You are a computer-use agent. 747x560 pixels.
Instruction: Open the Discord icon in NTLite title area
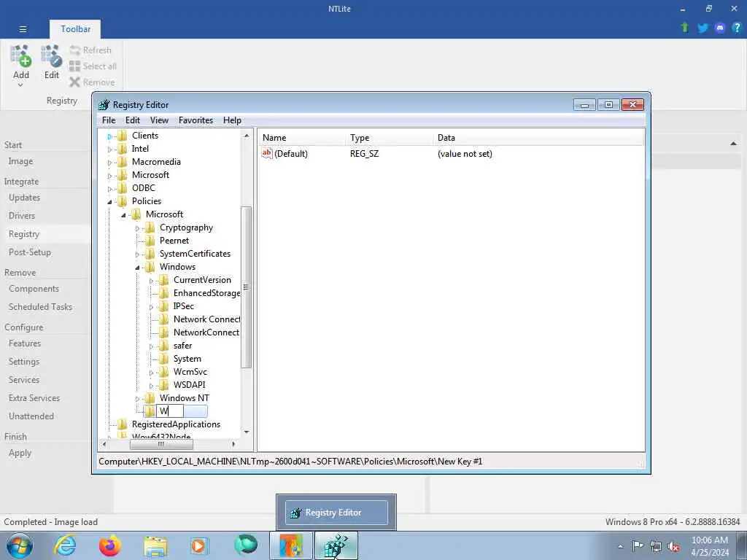tap(720, 28)
